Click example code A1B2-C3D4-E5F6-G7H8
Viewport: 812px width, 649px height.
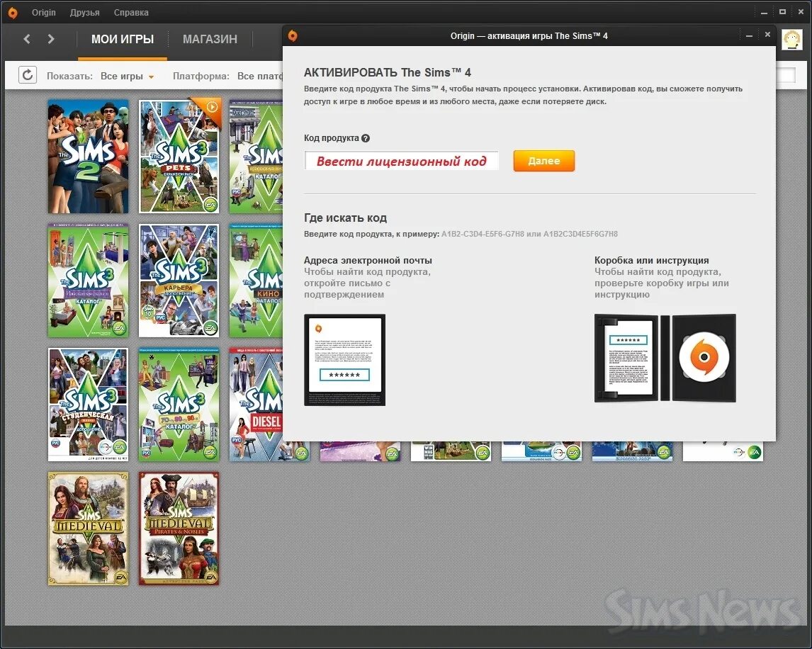(483, 234)
